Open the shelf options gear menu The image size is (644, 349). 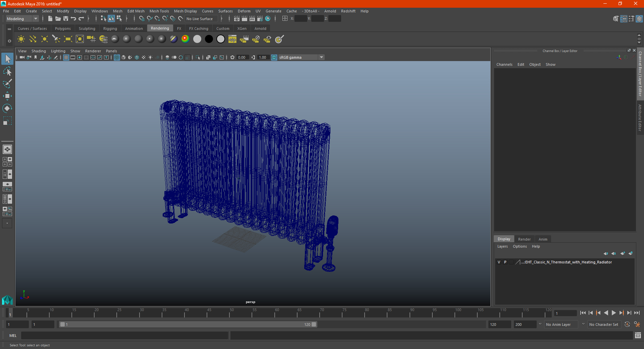[x=9, y=41]
